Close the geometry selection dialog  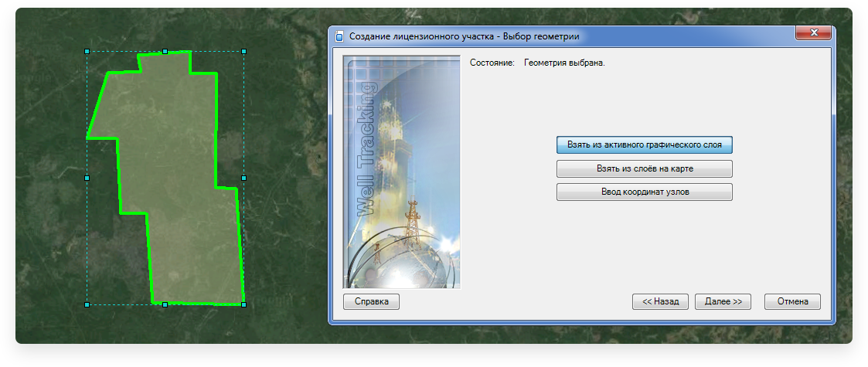click(x=814, y=33)
